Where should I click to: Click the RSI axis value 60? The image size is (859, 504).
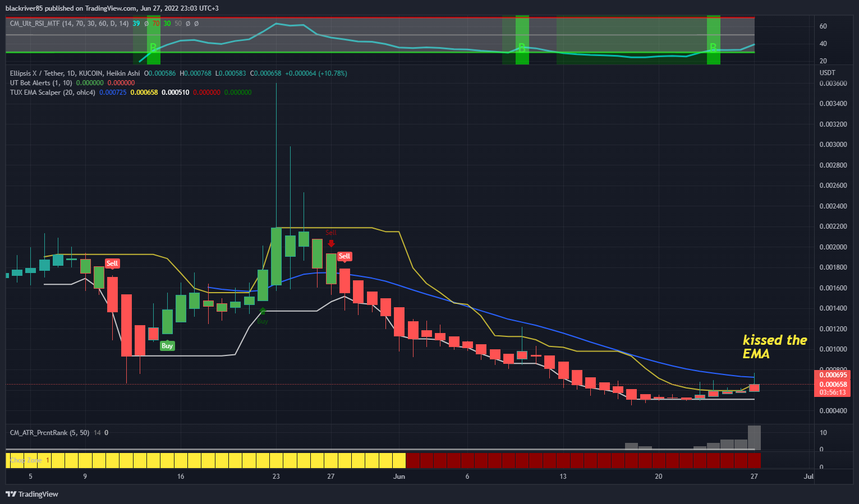pos(823,26)
